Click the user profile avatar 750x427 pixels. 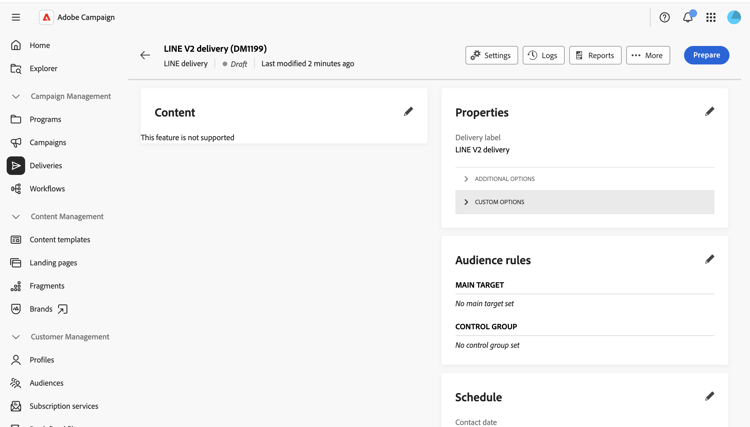point(734,17)
